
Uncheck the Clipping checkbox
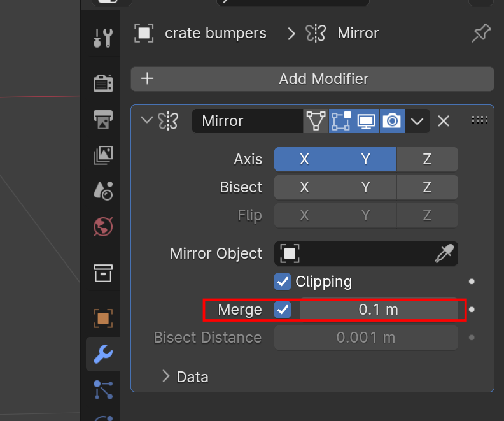coord(283,281)
